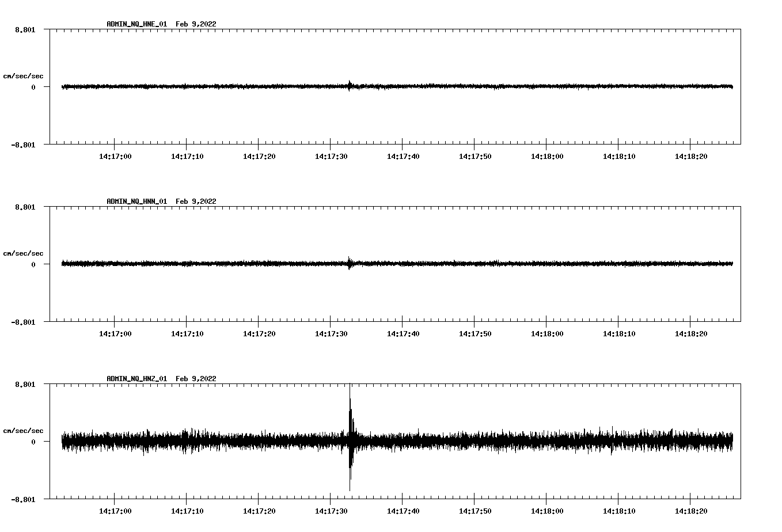Click the 14:17:00 time label under HNE plot

coord(115,156)
